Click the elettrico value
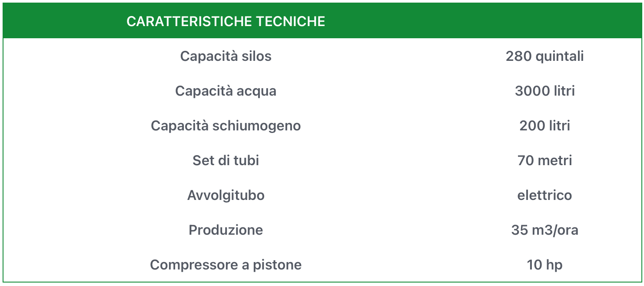The width and height of the screenshot is (644, 286). pos(544,195)
